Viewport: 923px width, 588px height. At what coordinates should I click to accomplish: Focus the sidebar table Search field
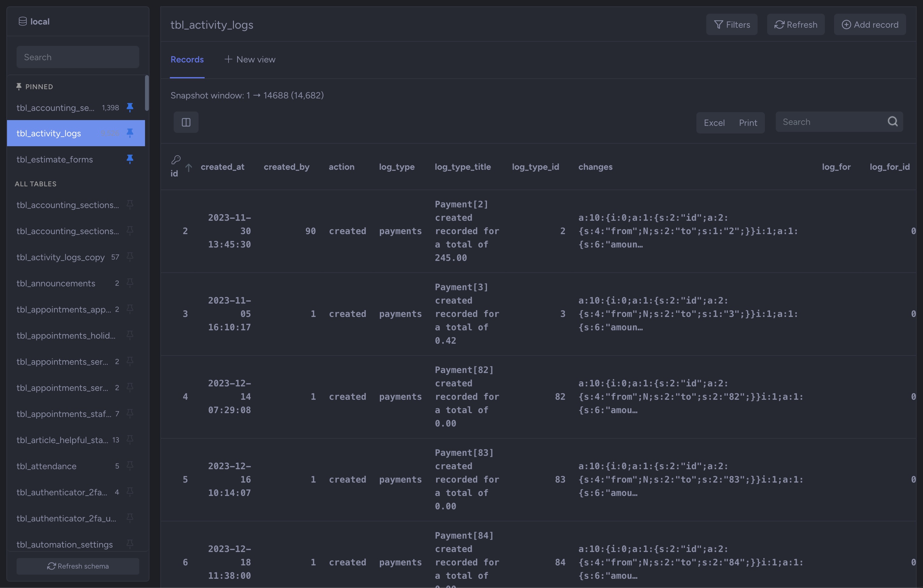(78, 57)
